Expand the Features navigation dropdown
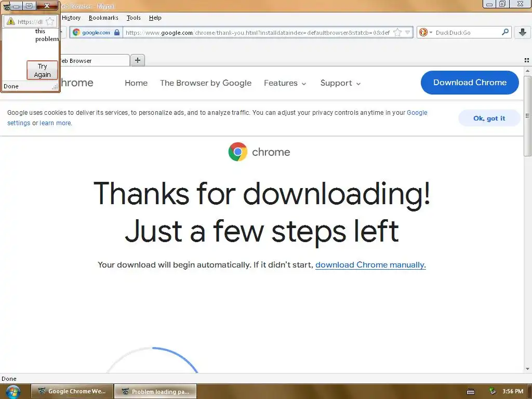This screenshot has height=399, width=532. pos(285,83)
